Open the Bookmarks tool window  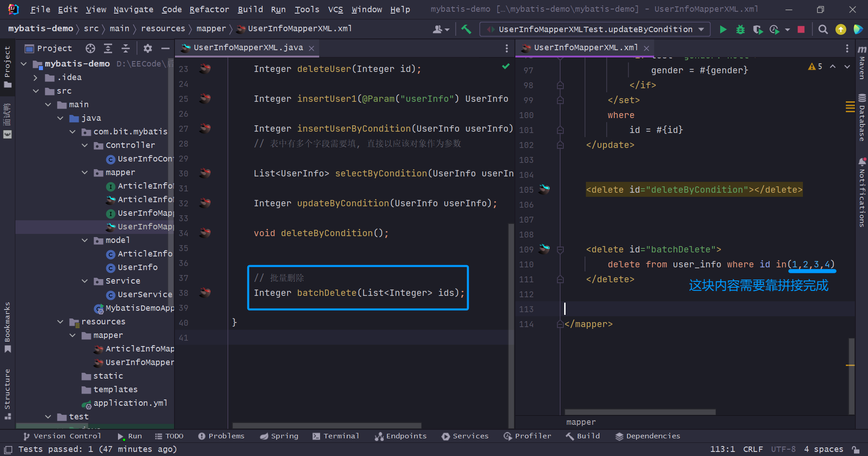7,327
